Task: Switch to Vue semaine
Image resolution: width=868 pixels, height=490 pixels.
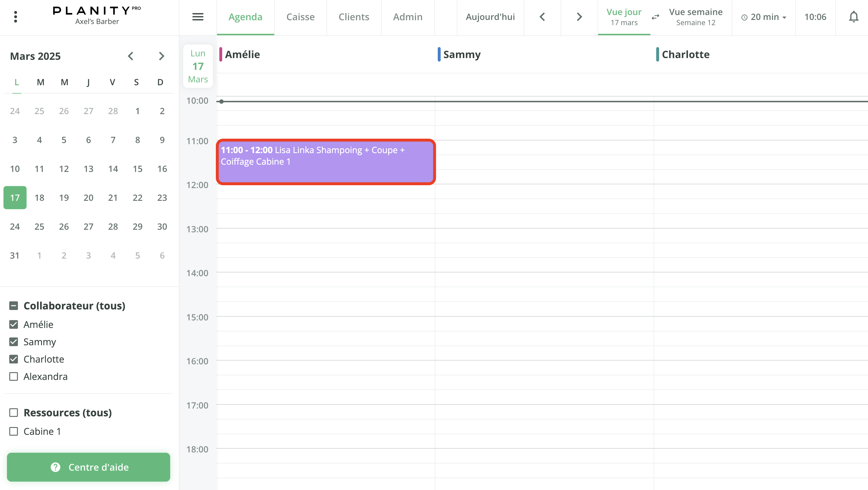Action: (x=695, y=17)
